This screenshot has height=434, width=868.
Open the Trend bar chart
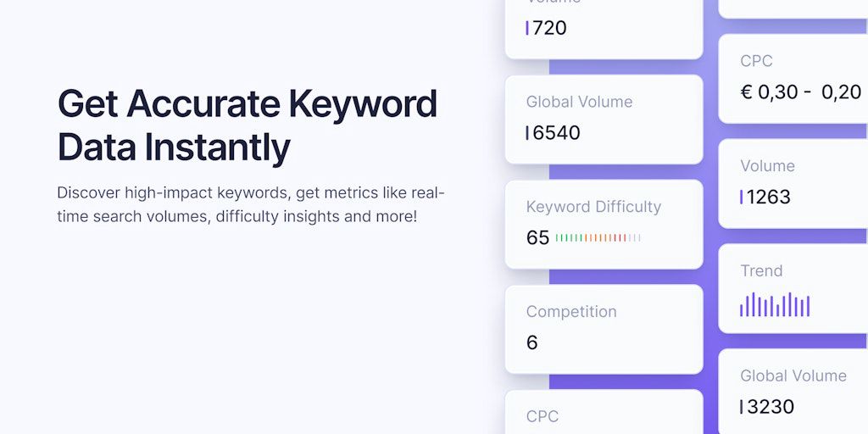click(775, 305)
